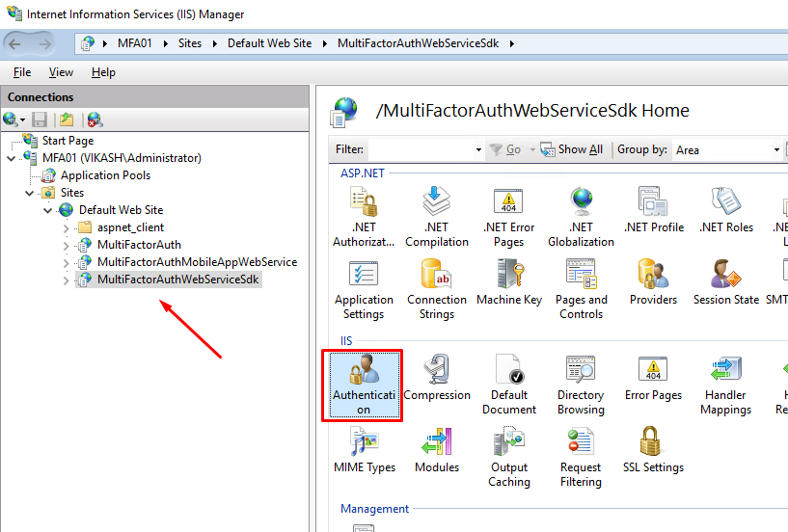Open Pages and Controls feature
Viewport: 788px width, 532px height.
[x=581, y=290]
